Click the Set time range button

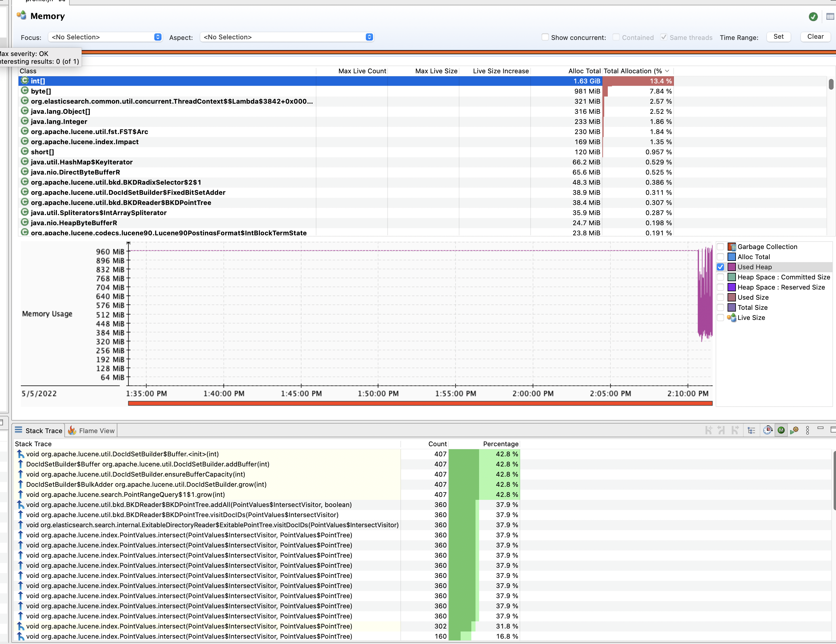pyautogui.click(x=778, y=37)
